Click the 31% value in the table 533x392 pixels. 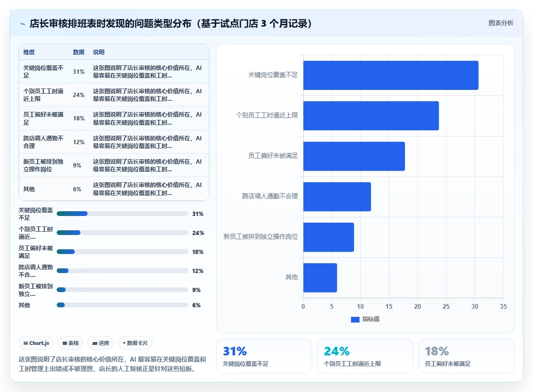tap(79, 72)
